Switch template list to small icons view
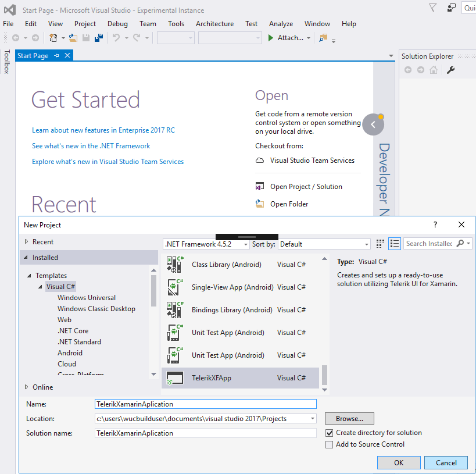The width and height of the screenshot is (476, 474). click(381, 244)
